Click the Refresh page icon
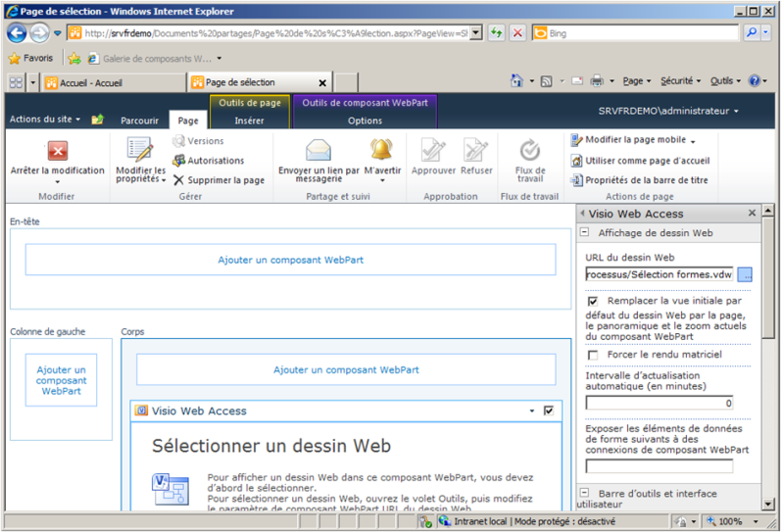 pos(496,33)
